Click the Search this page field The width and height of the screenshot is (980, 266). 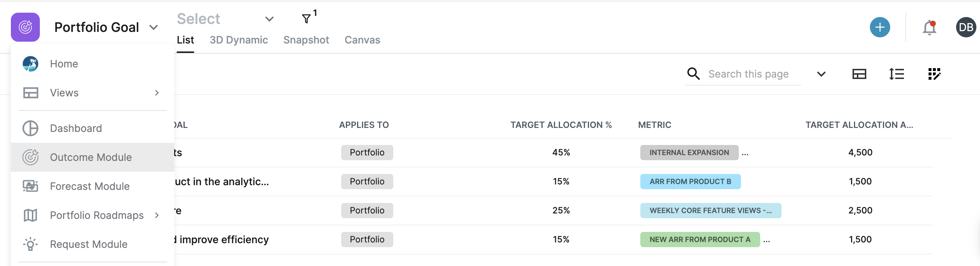coord(753,74)
